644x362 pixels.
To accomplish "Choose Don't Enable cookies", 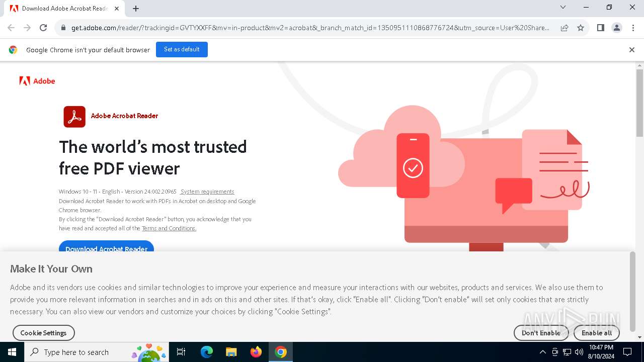I will [x=541, y=333].
